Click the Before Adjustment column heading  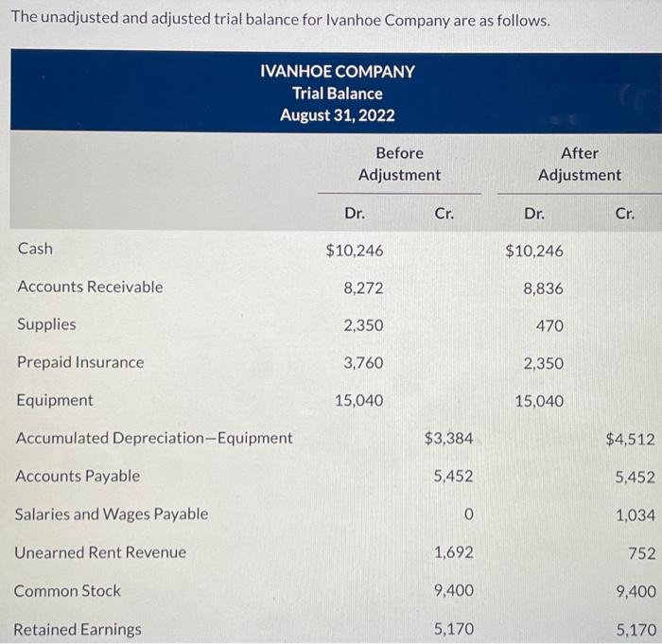pyautogui.click(x=399, y=164)
